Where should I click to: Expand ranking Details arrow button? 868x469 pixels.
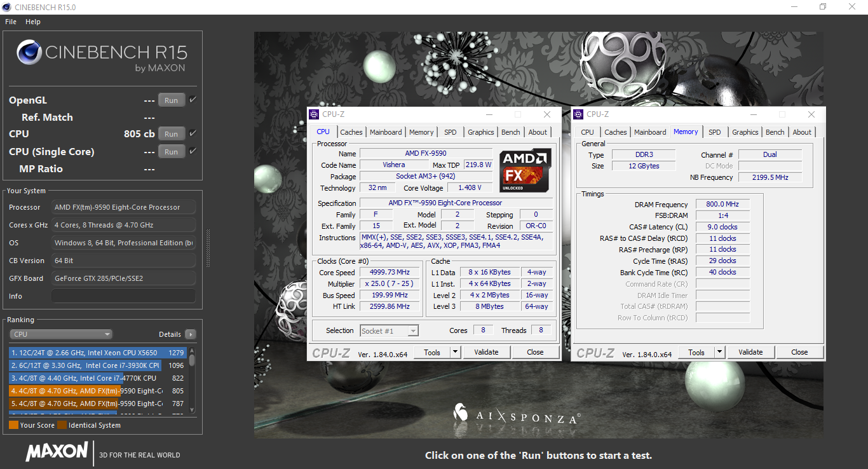coord(191,334)
